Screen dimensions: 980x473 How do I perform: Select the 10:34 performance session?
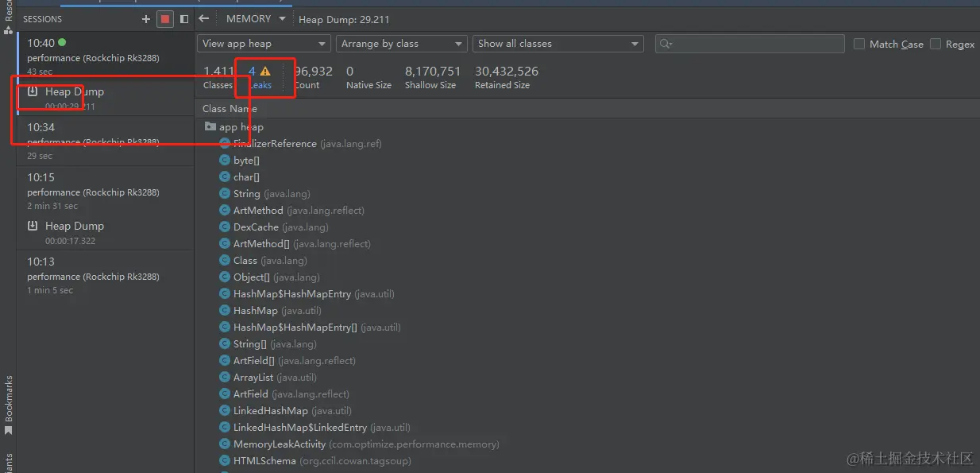click(106, 140)
